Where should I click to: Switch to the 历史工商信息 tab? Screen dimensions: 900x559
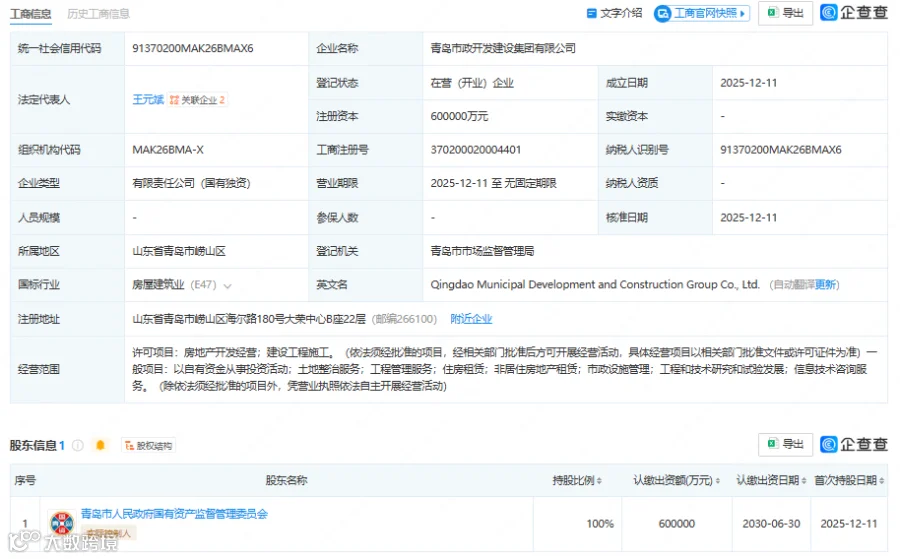(98, 14)
